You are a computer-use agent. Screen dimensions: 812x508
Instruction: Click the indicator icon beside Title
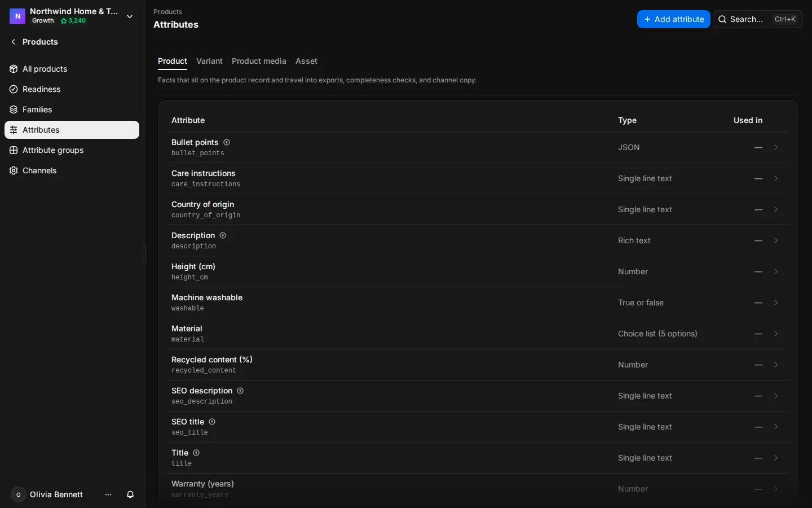point(196,453)
